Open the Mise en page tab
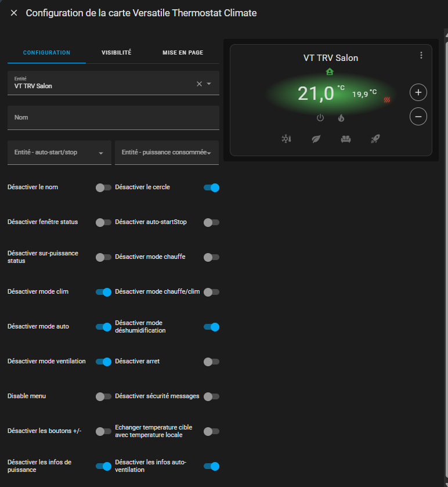This screenshot has height=487, width=448. [x=183, y=52]
